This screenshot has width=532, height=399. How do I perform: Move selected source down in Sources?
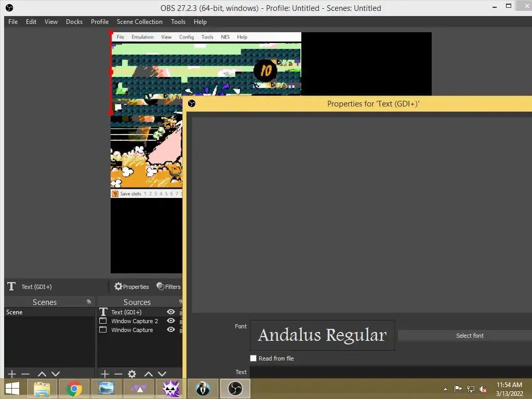(162, 374)
